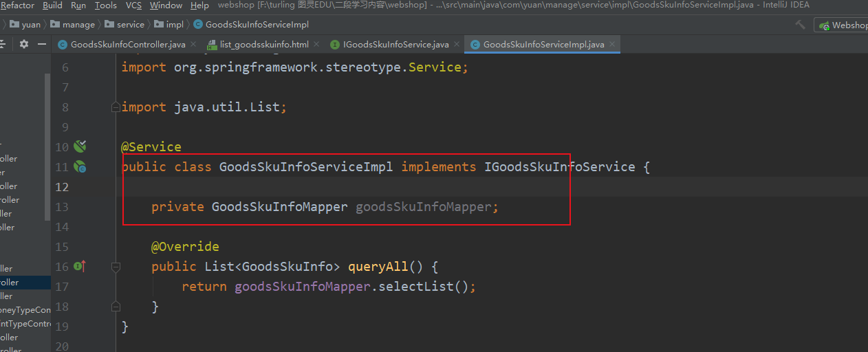Viewport: 868px width, 352px height.
Task: Click implements-method gutter icon on line 16
Action: click(80, 266)
